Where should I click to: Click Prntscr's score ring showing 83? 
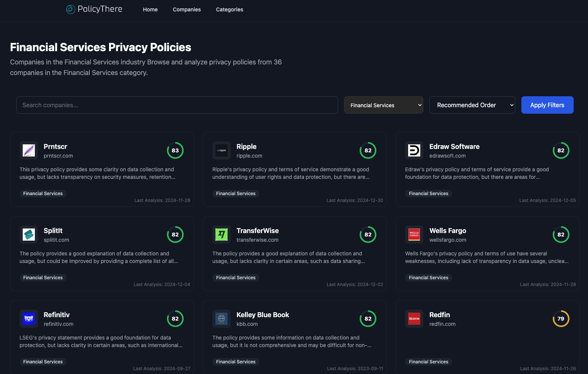click(175, 150)
